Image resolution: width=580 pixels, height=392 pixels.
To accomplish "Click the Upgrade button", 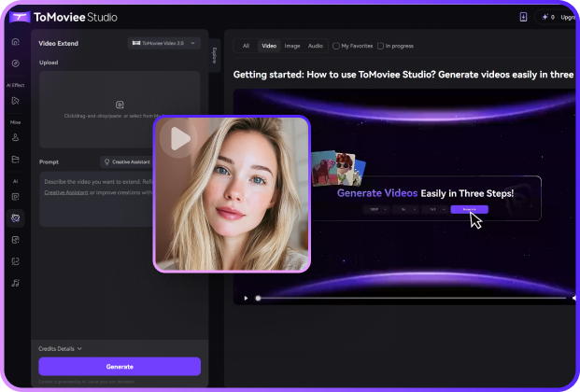I will [x=568, y=17].
